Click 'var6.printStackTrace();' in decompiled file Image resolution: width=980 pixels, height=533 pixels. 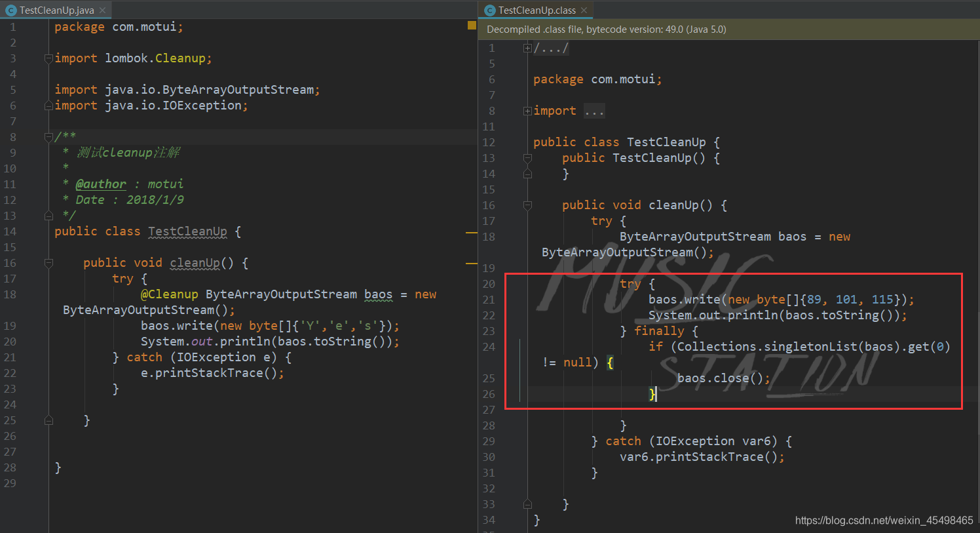coord(702,457)
